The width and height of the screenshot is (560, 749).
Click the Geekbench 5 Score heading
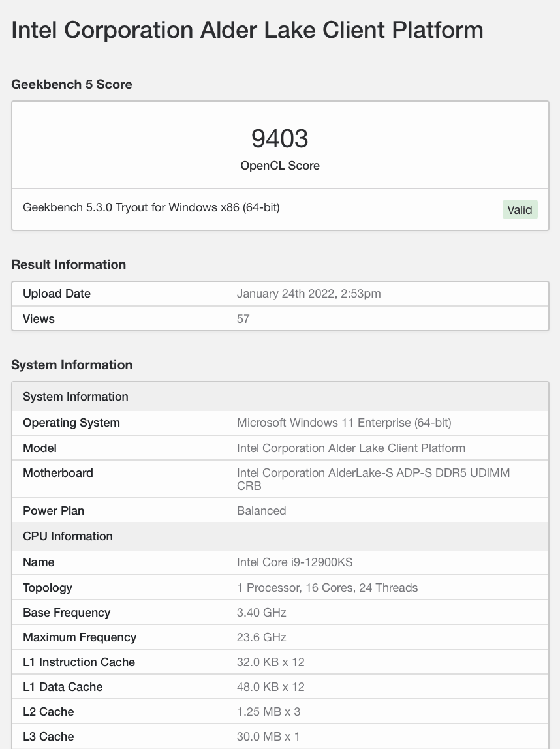pos(72,84)
